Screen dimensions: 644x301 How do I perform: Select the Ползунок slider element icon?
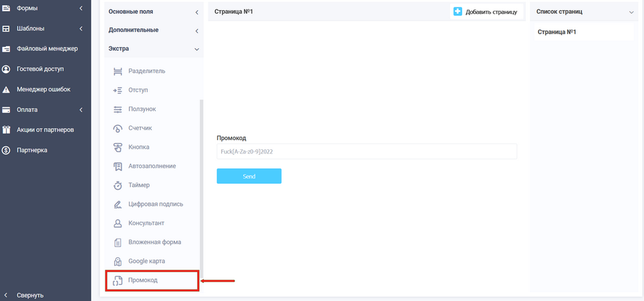click(117, 109)
